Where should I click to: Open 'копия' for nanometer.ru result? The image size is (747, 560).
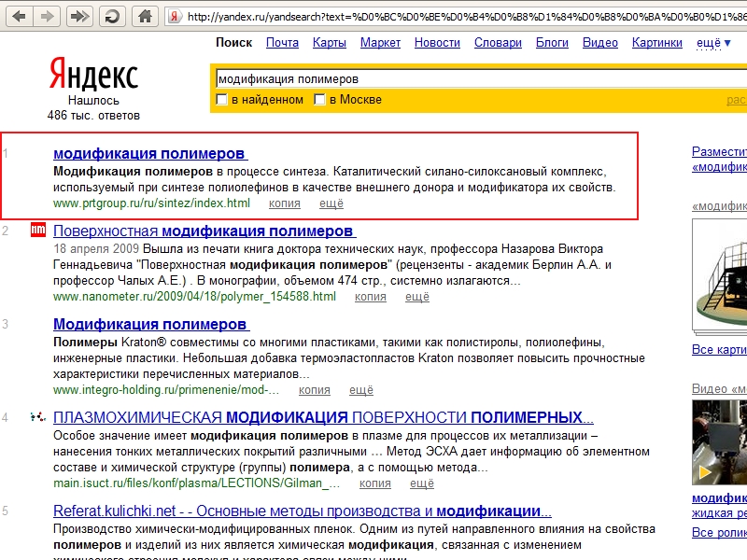pos(370,297)
